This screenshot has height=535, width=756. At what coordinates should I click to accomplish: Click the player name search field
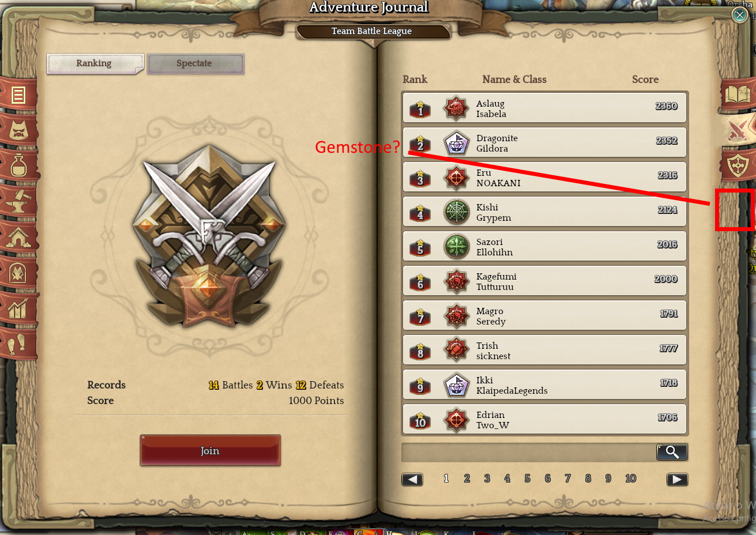528,452
